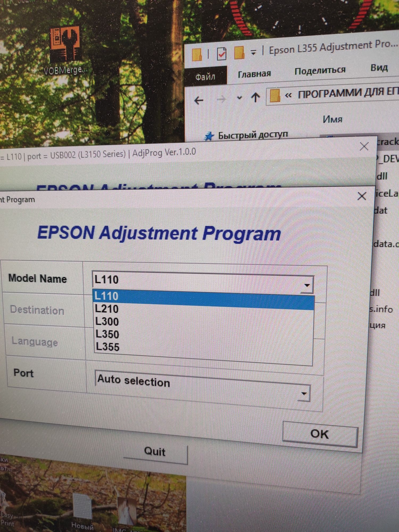Go up one folder level in Explorer
The height and width of the screenshot is (532, 399).
click(256, 97)
